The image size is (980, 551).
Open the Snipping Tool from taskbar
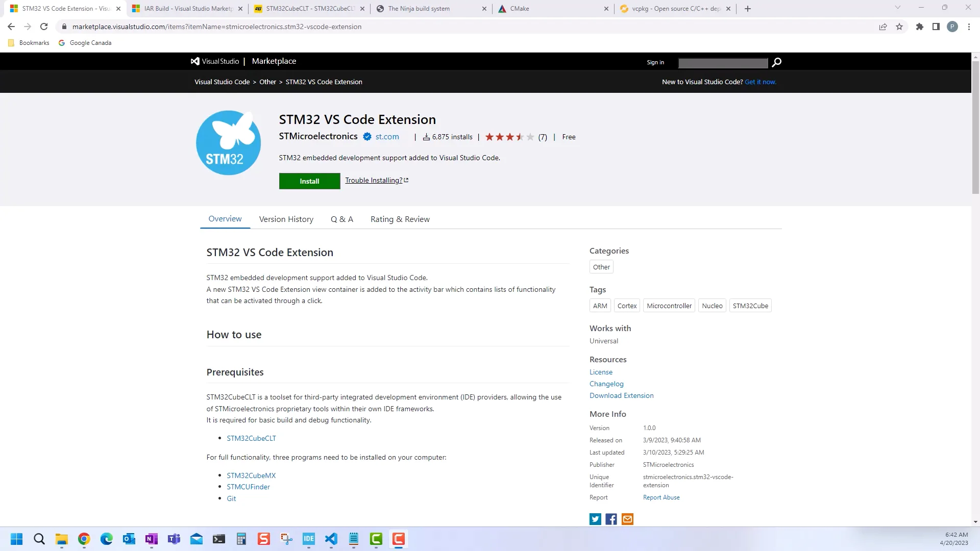coord(286,539)
